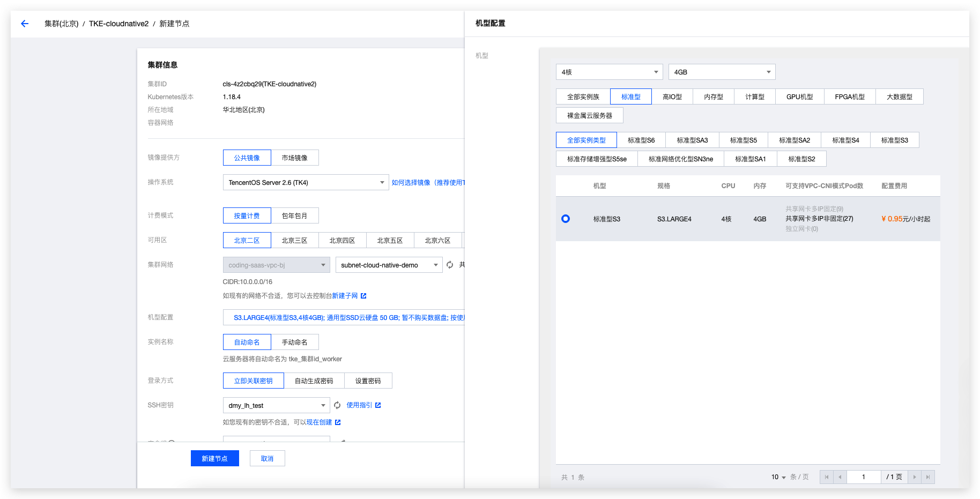Go back using the blue arrow icon
This screenshot has width=980, height=499.
25,24
